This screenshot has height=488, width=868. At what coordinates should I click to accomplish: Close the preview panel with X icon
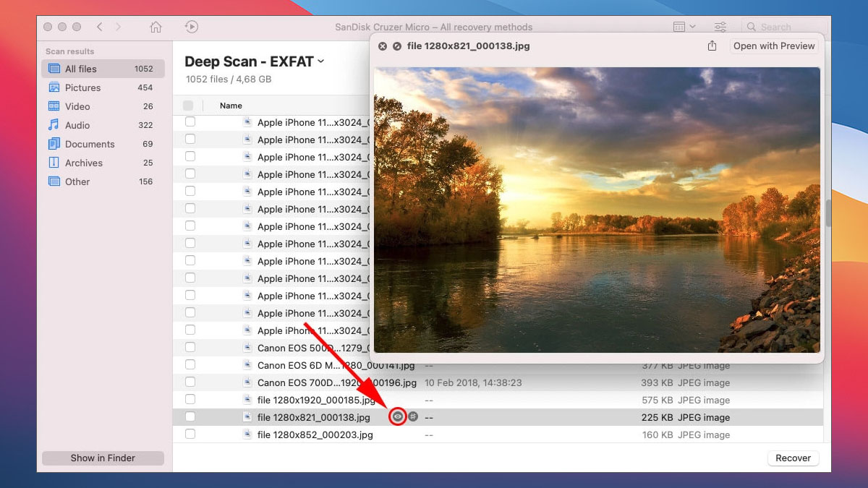(x=383, y=46)
